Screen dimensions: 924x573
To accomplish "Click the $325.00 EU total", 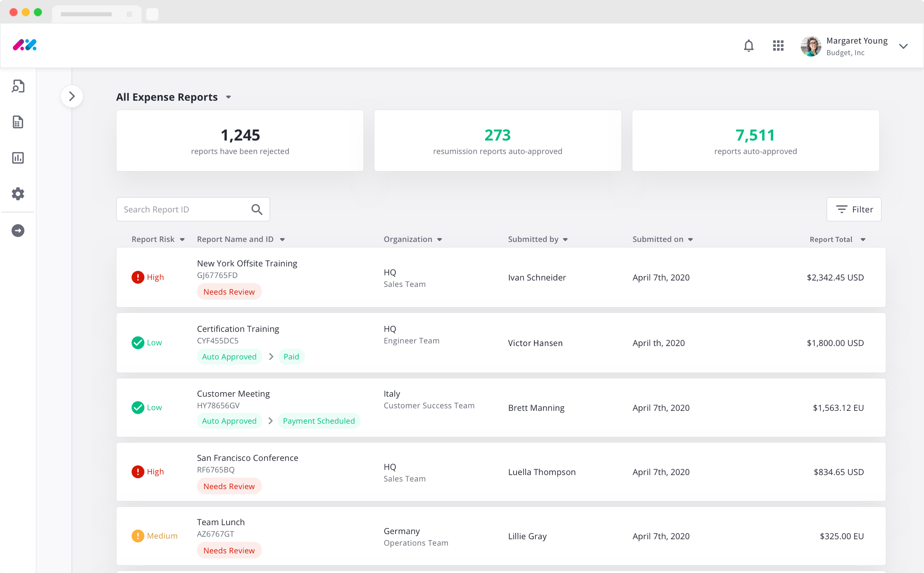I will tap(841, 536).
